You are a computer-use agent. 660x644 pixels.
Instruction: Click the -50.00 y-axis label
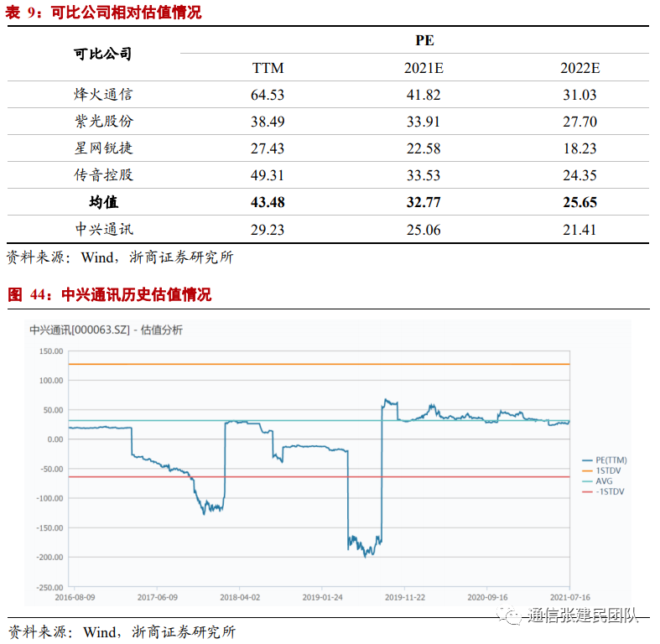tap(52, 469)
